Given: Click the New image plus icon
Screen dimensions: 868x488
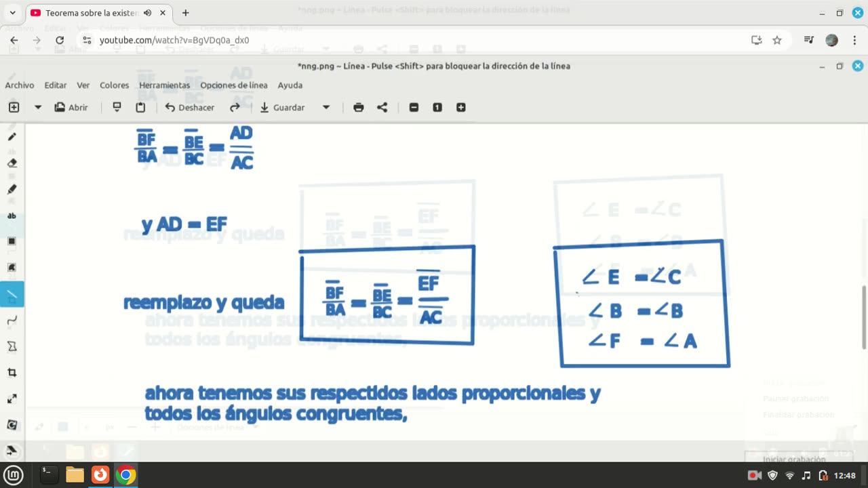Looking at the screenshot, I should point(14,107).
